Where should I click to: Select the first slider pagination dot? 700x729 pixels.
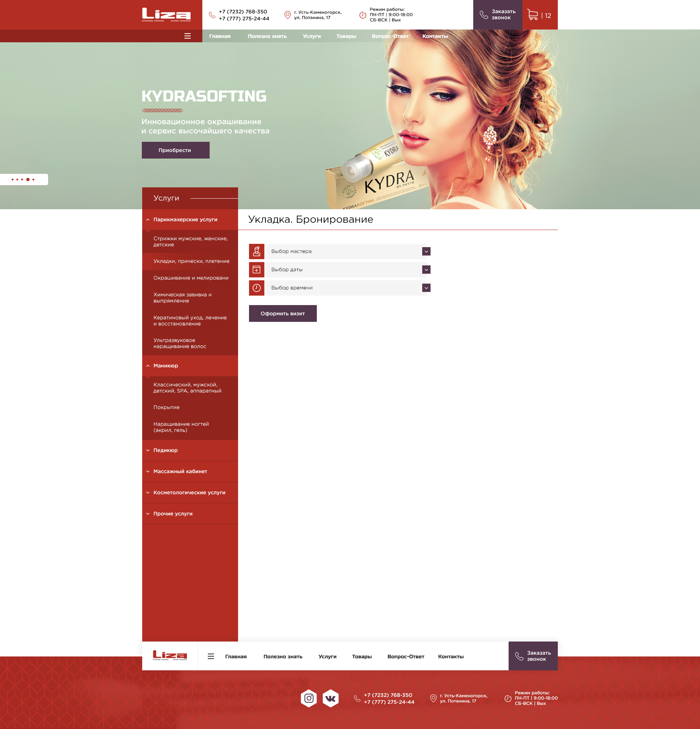pos(12,180)
